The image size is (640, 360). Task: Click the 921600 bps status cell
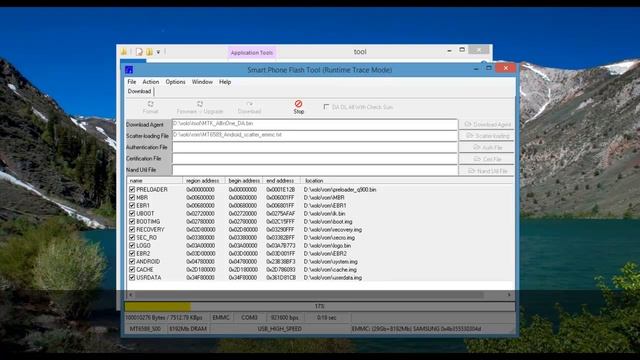[284, 317]
